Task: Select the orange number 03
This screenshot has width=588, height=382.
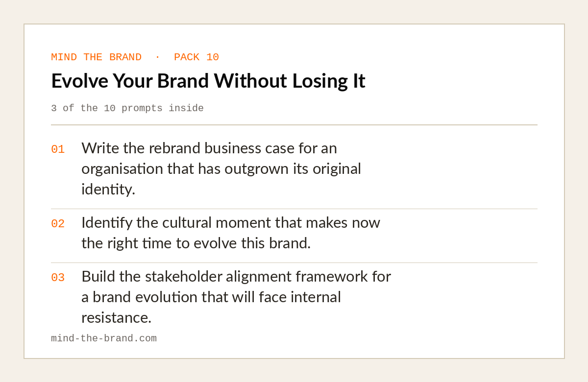Action: tap(58, 278)
